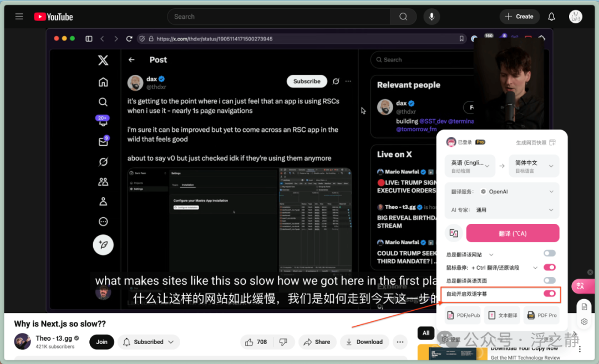Go back with the Post arrow

click(x=131, y=60)
